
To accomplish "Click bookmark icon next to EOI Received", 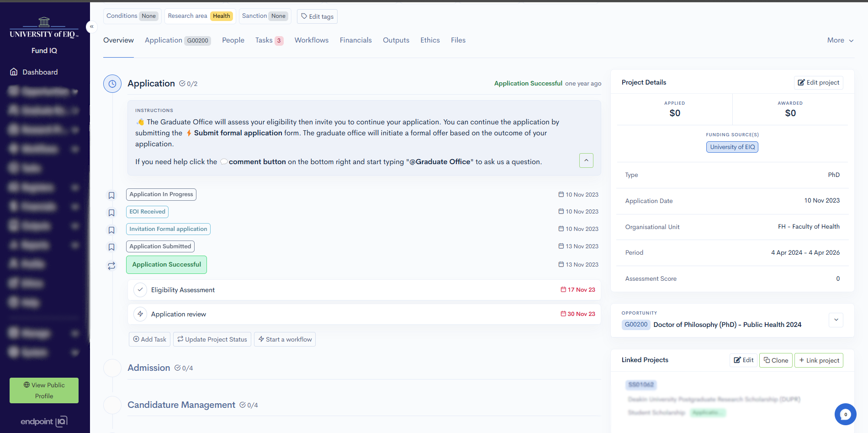I will click(111, 213).
